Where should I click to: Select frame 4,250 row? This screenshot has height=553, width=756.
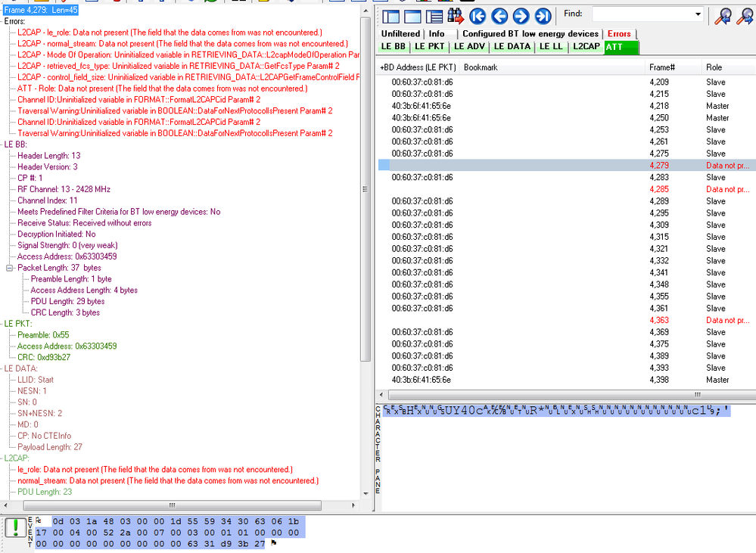point(567,118)
